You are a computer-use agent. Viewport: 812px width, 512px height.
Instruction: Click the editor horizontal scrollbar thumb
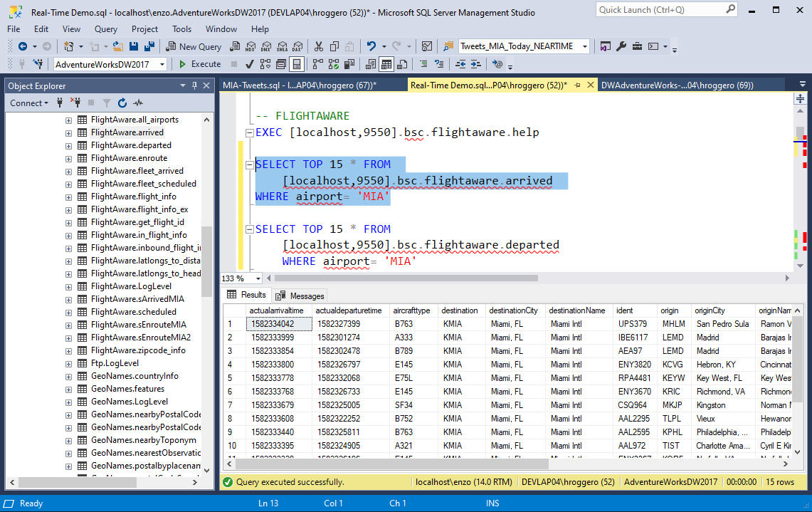tap(406, 278)
